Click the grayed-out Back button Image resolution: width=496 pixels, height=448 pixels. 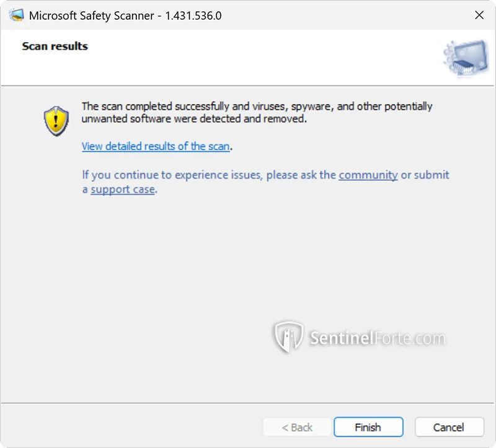tap(298, 427)
